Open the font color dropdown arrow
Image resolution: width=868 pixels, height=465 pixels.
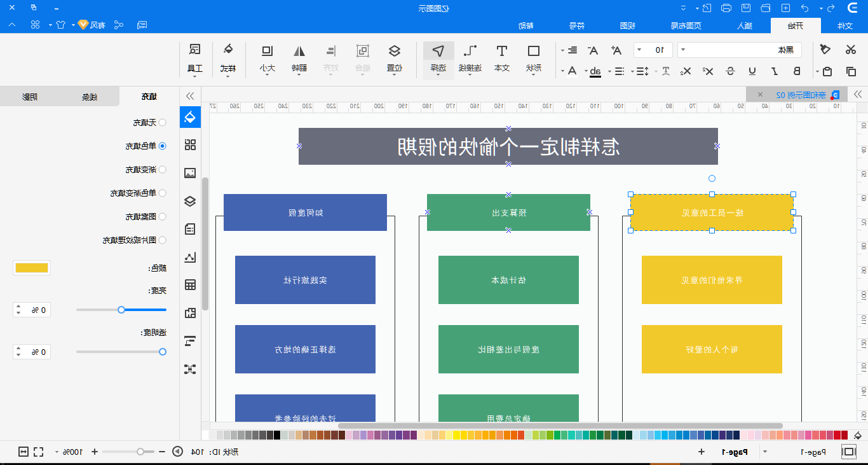point(562,71)
